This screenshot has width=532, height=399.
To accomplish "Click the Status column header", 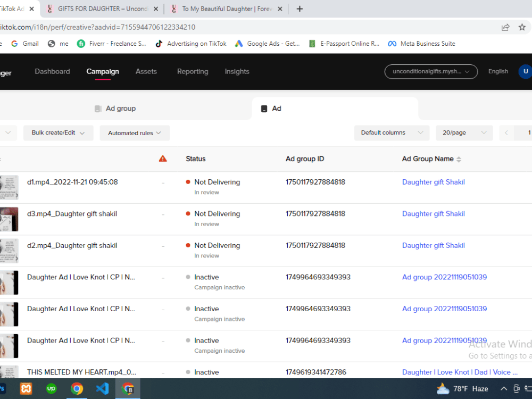I will point(195,159).
